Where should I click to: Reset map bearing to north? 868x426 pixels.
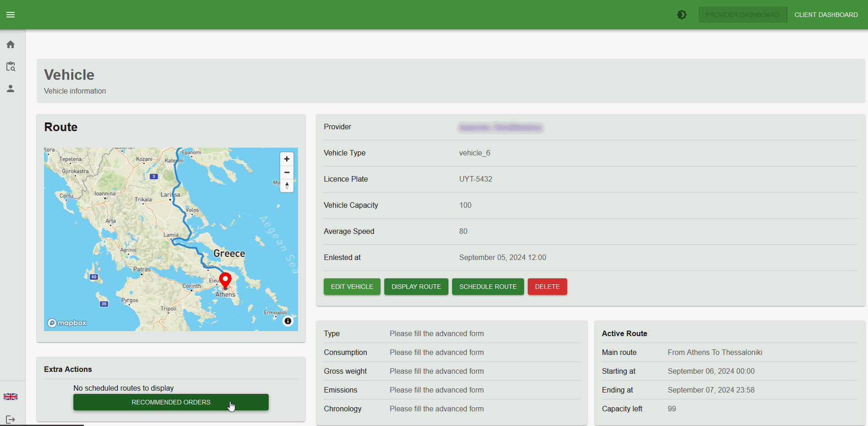[287, 185]
